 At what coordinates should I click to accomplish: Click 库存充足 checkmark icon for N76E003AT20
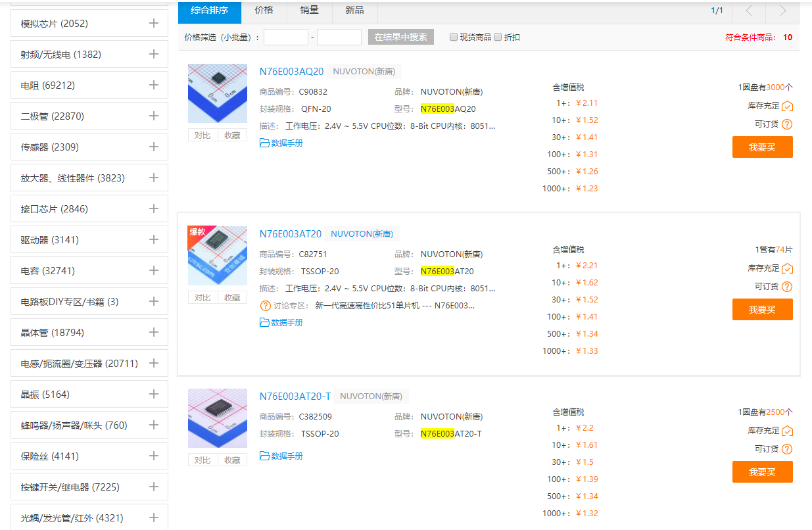pyautogui.click(x=787, y=268)
